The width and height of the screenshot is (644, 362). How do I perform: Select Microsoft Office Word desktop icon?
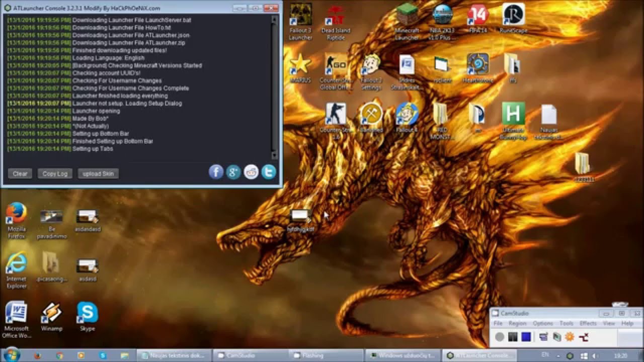pos(16,320)
